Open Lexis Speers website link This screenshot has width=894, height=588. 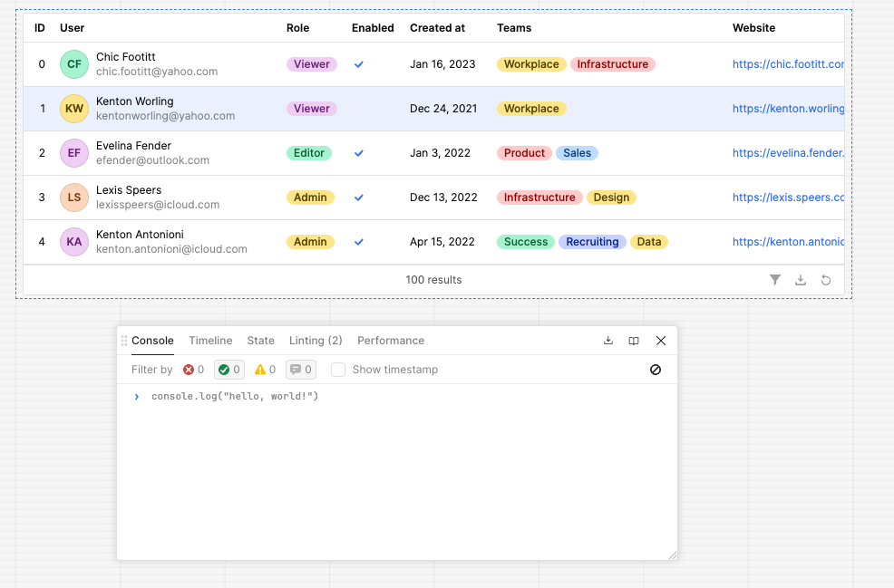(788, 198)
